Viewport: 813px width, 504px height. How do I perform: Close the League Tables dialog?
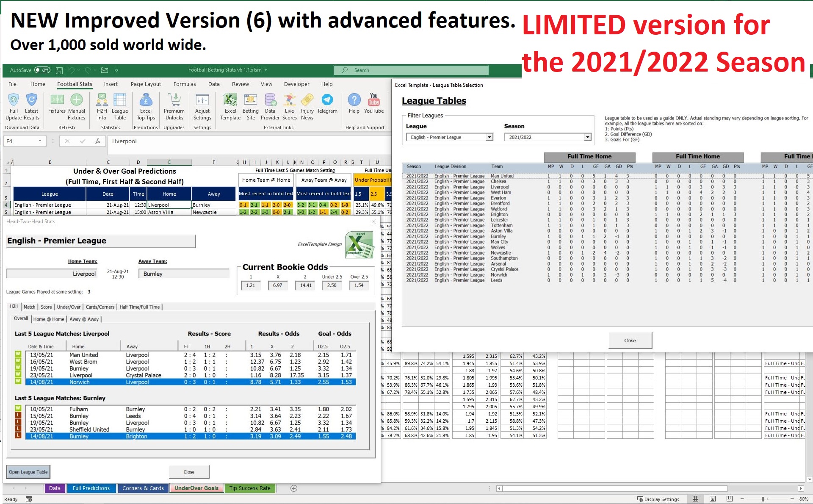coord(630,341)
